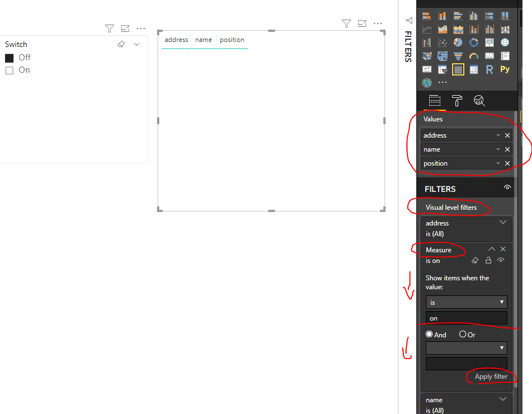
Task: Switch to the Format paint roller tab
Action: (x=457, y=101)
